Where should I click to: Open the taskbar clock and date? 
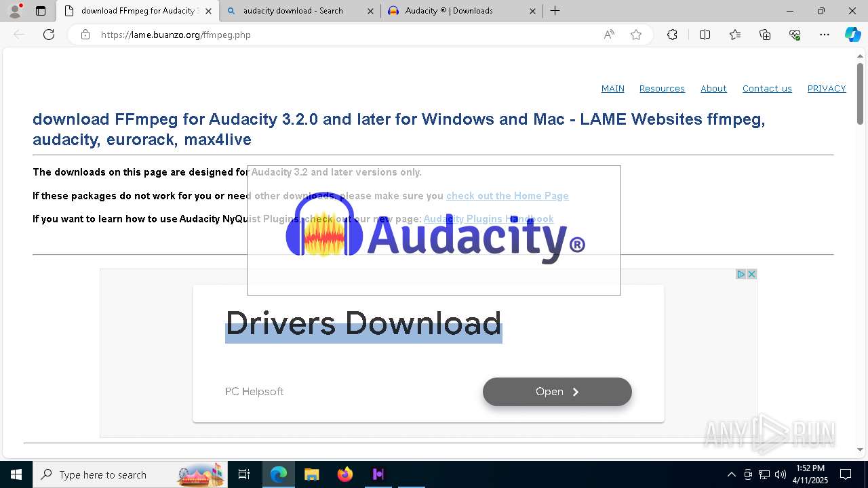pyautogui.click(x=810, y=474)
